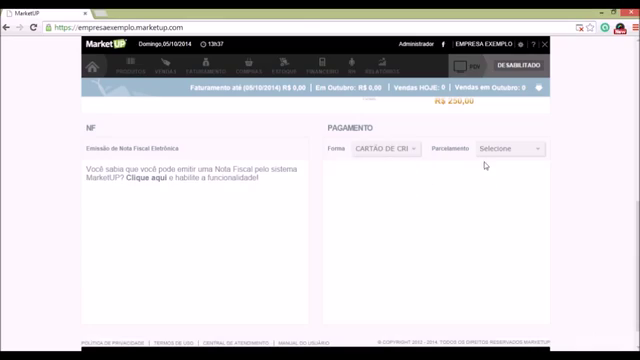Open Termos de Uso footer link

173,343
